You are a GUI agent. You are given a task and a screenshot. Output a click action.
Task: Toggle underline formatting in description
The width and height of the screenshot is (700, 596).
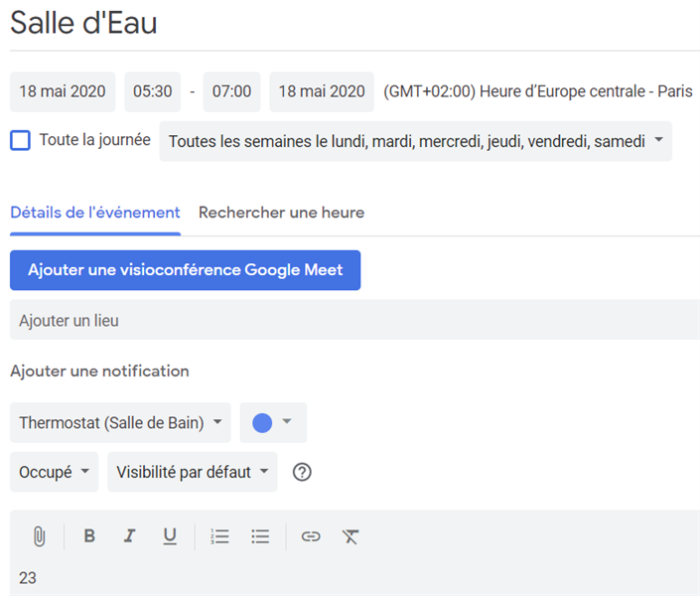click(170, 536)
